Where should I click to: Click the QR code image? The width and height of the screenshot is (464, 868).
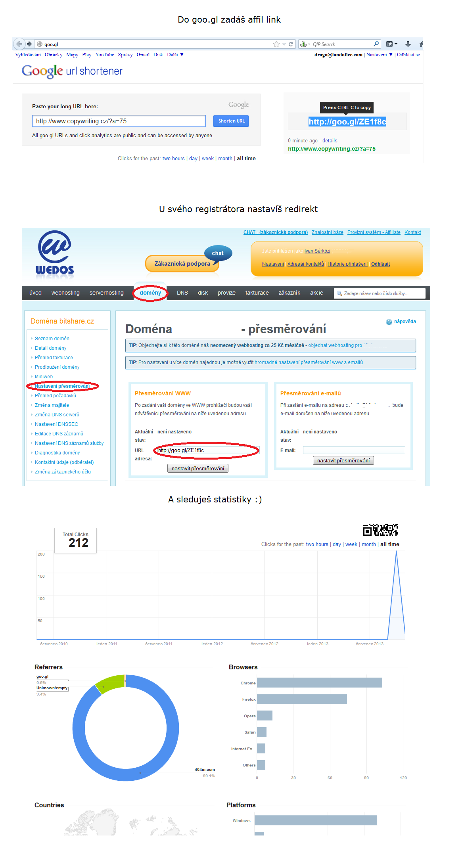coord(380,530)
